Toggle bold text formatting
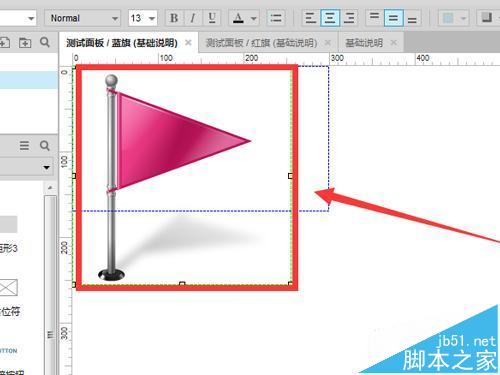The width and height of the screenshot is (500, 375). click(x=174, y=18)
